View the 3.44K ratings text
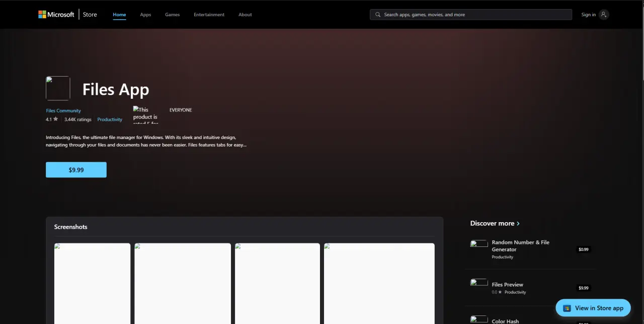Image resolution: width=644 pixels, height=324 pixels. coord(78,119)
